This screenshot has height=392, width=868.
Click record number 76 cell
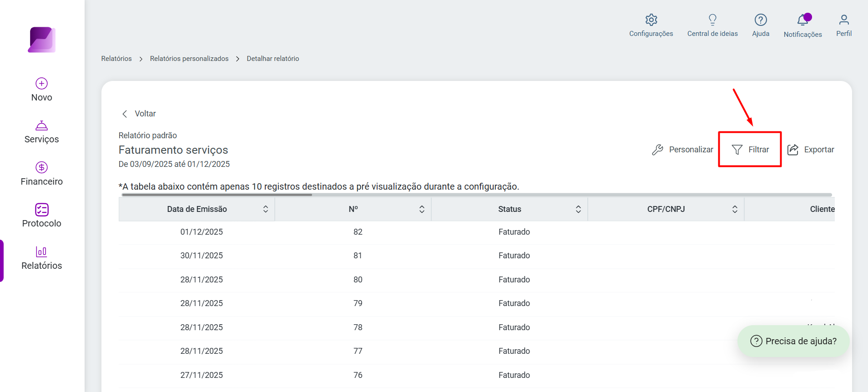point(358,375)
